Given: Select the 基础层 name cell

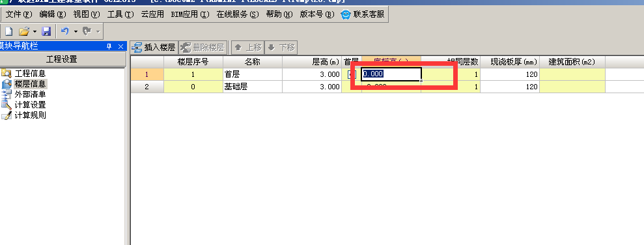Looking at the screenshot, I should coord(253,87).
